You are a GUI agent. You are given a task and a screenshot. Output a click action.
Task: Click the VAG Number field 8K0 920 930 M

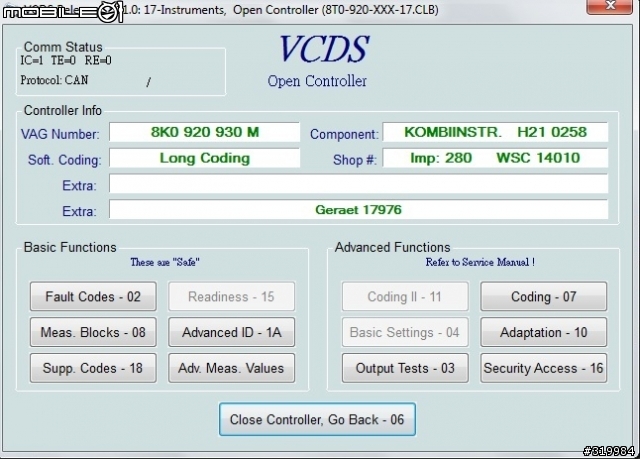pyautogui.click(x=204, y=132)
